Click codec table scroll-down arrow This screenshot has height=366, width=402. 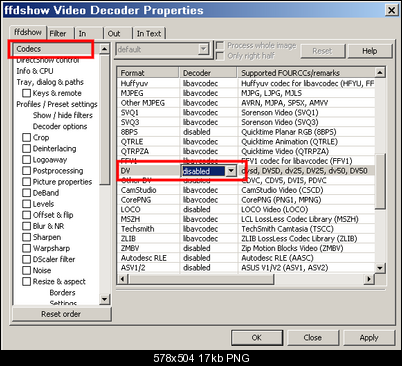[380, 268]
